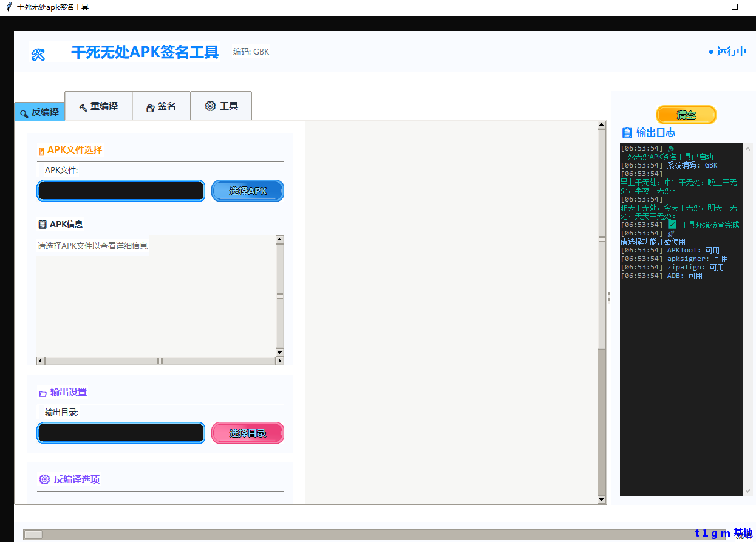Click the clipboard icon beside APK信息
The height and width of the screenshot is (542, 756).
pos(43,224)
